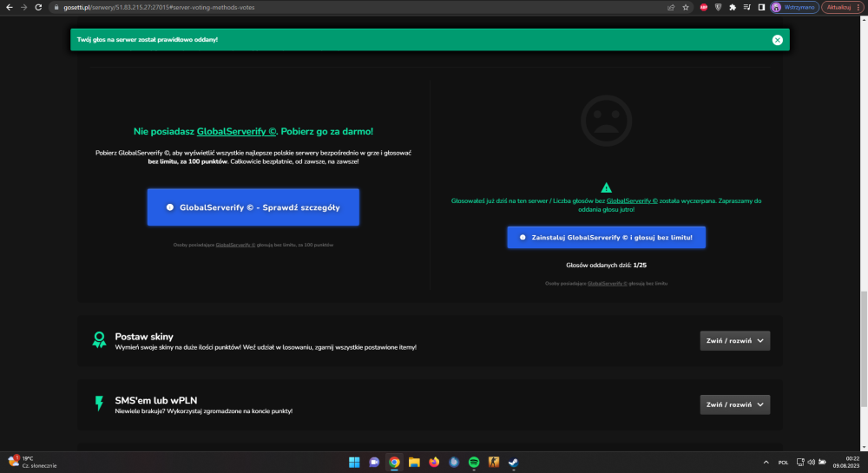The image size is (868, 473).
Task: Open the chat app in taskbar
Action: tap(374, 462)
